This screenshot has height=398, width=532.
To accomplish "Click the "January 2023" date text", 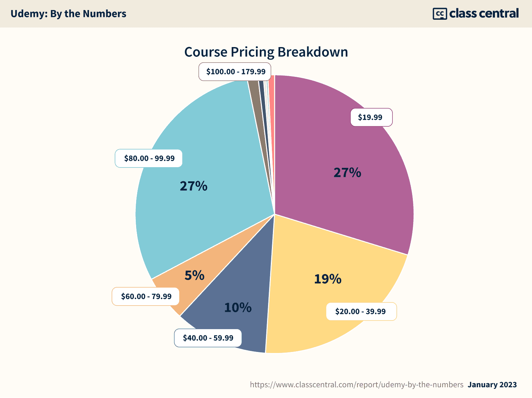I will [x=492, y=385].
